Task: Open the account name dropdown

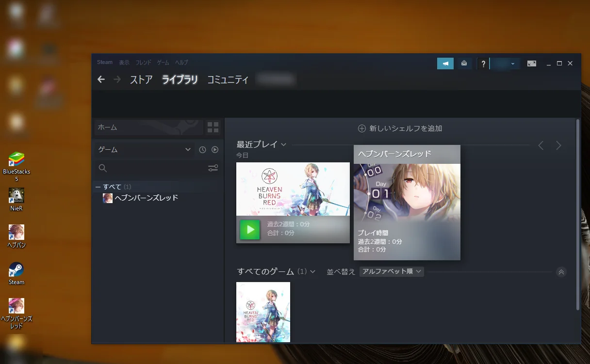Action: (x=505, y=63)
